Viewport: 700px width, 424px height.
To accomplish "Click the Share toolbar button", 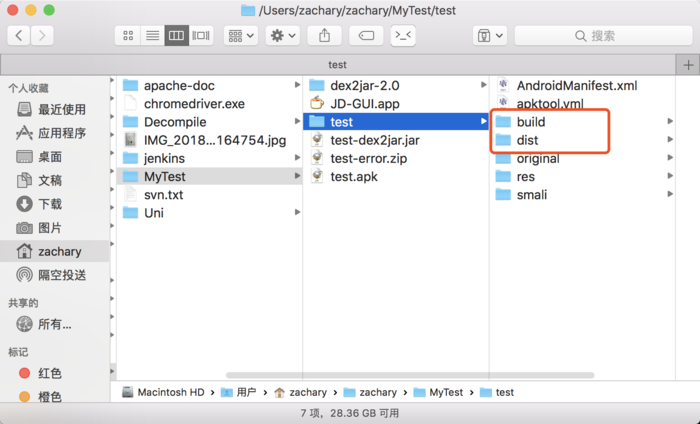I will (325, 35).
